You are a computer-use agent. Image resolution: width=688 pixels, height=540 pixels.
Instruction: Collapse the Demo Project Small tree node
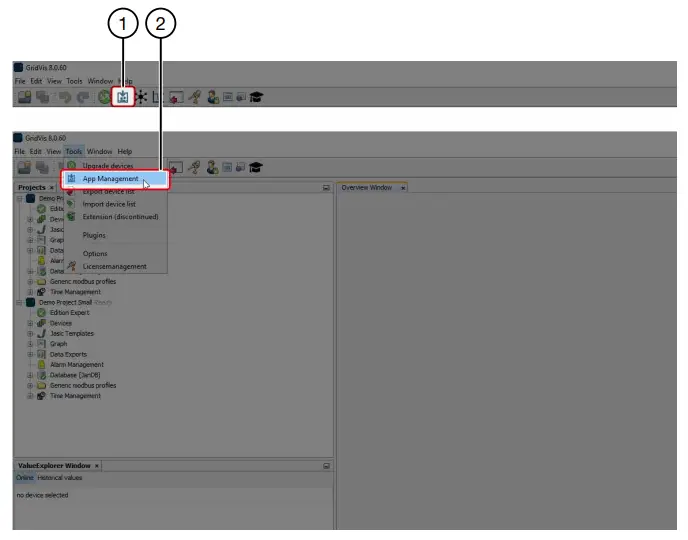19,302
